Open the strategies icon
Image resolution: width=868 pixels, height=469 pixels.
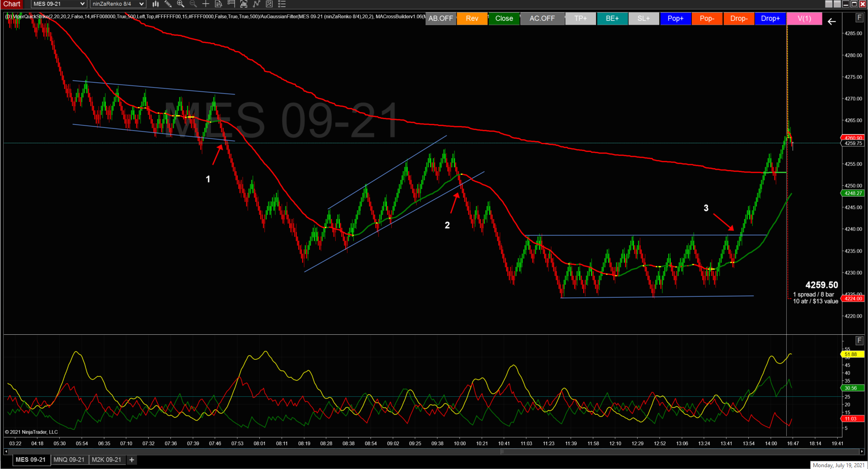click(x=269, y=4)
